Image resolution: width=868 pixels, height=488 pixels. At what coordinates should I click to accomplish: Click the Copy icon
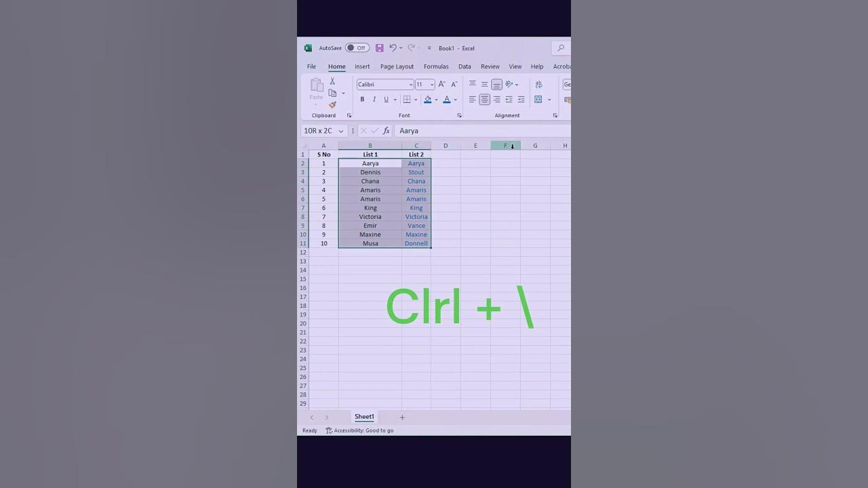(x=332, y=93)
